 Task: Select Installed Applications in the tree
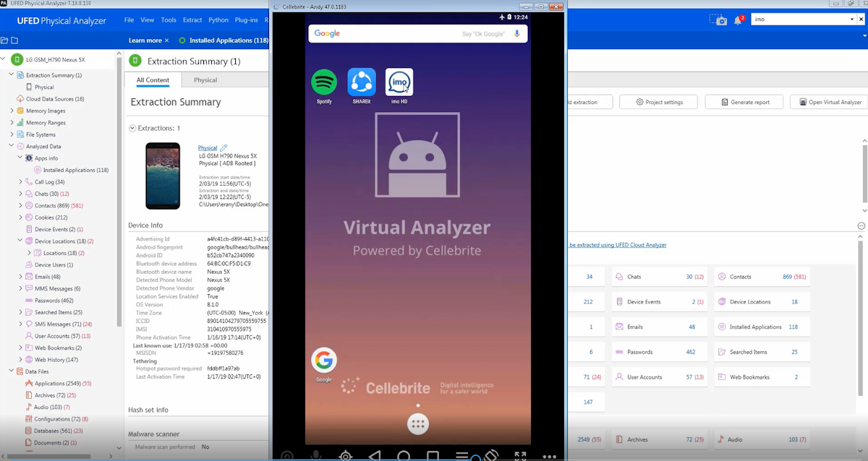click(75, 170)
